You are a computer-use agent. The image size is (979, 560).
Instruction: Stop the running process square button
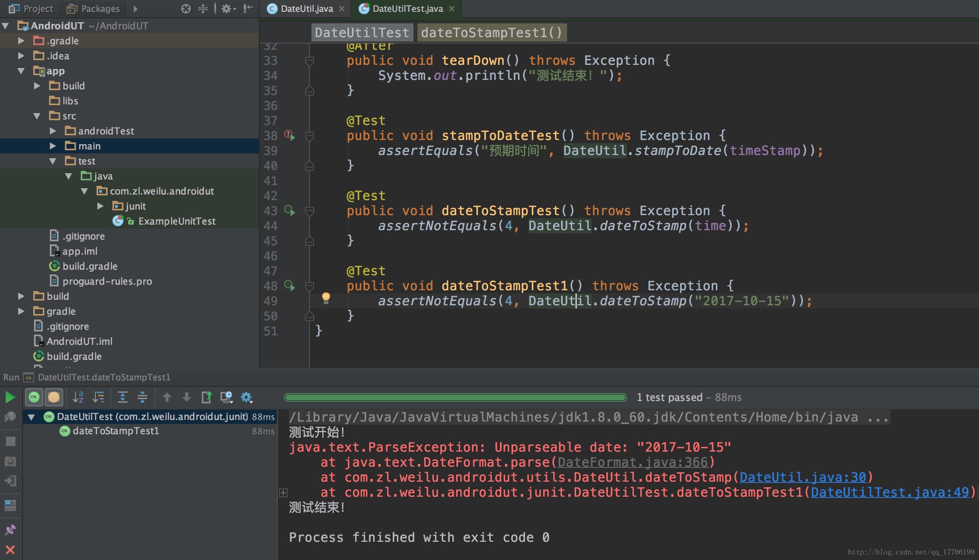click(10, 441)
